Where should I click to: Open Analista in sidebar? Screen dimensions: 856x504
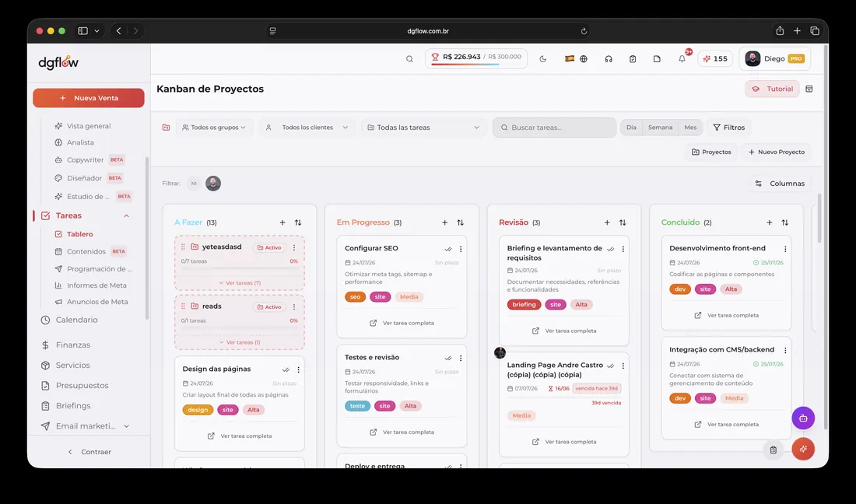pyautogui.click(x=74, y=142)
